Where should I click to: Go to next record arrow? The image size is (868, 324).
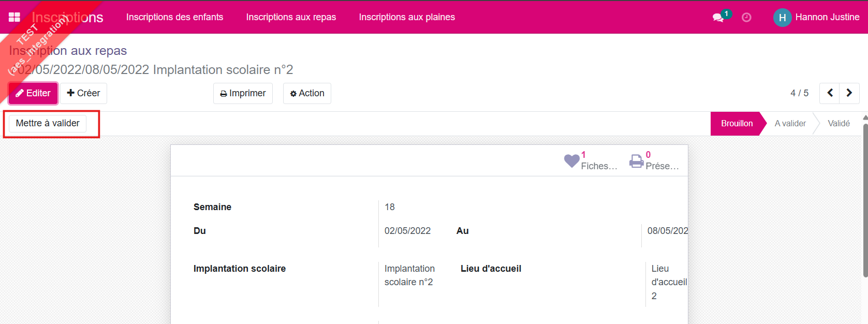(x=849, y=93)
